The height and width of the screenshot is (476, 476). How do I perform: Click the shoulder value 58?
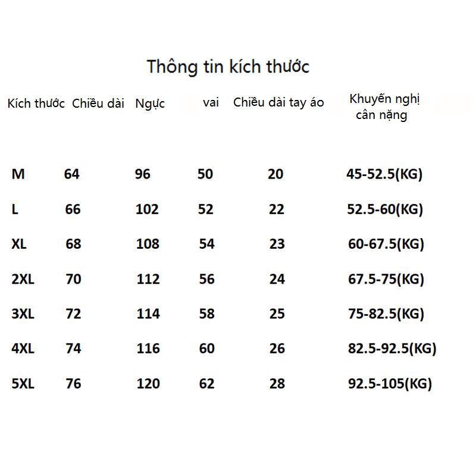pos(206,314)
